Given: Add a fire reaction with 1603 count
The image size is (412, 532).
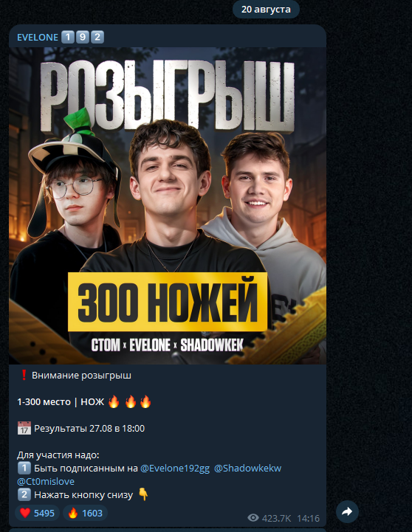Looking at the screenshot, I should [85, 513].
